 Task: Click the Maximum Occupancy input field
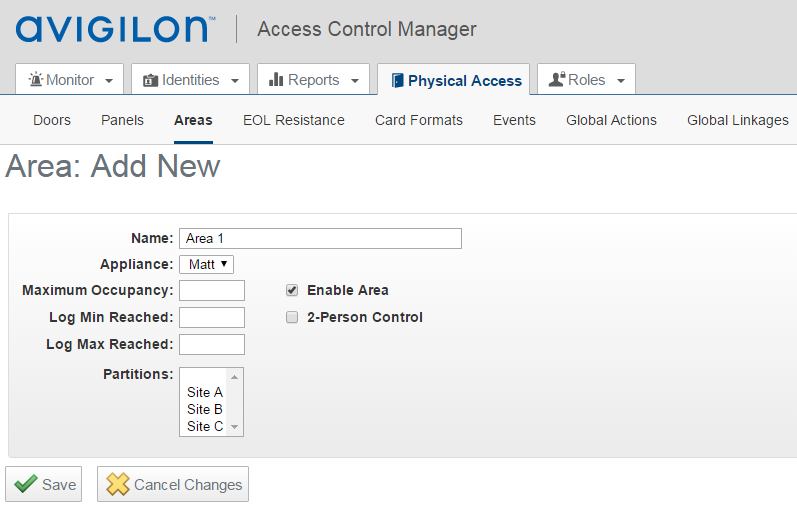point(211,291)
